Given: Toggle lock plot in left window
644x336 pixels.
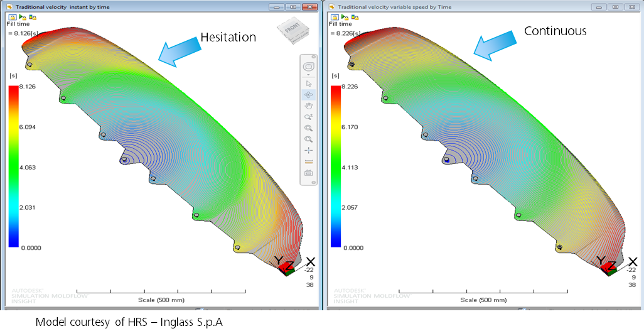Looking at the screenshot, I should [x=31, y=17].
